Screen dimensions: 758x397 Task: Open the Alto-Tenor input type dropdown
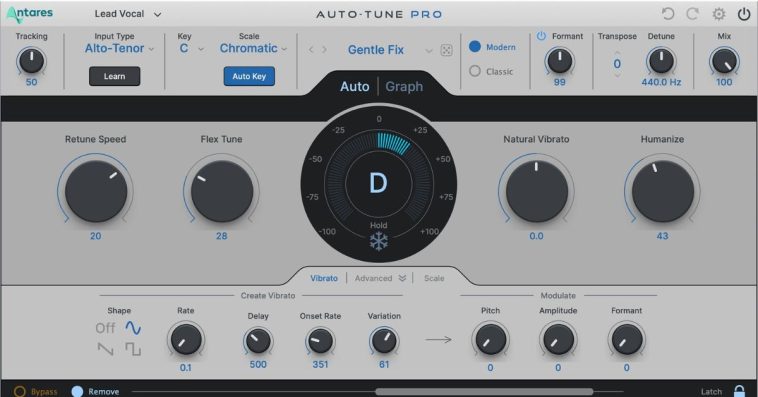click(119, 48)
